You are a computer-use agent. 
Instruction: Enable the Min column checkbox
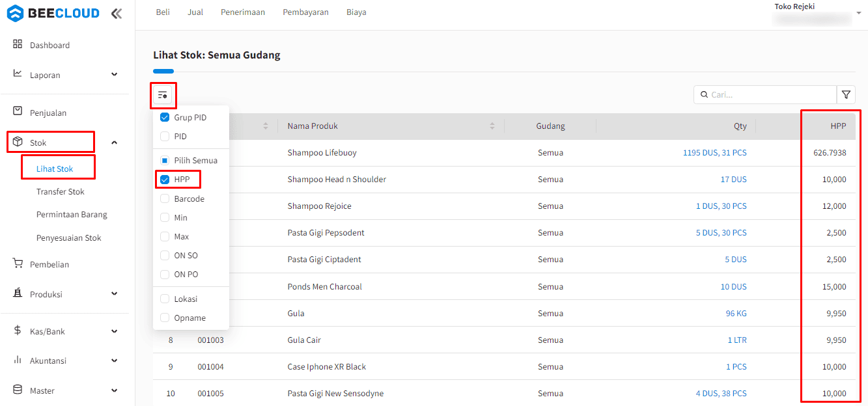point(165,217)
